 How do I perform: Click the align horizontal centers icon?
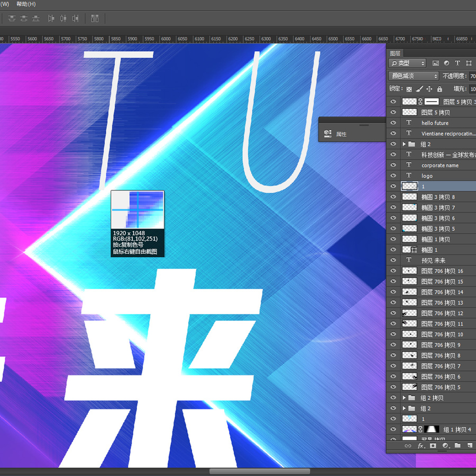point(63,19)
